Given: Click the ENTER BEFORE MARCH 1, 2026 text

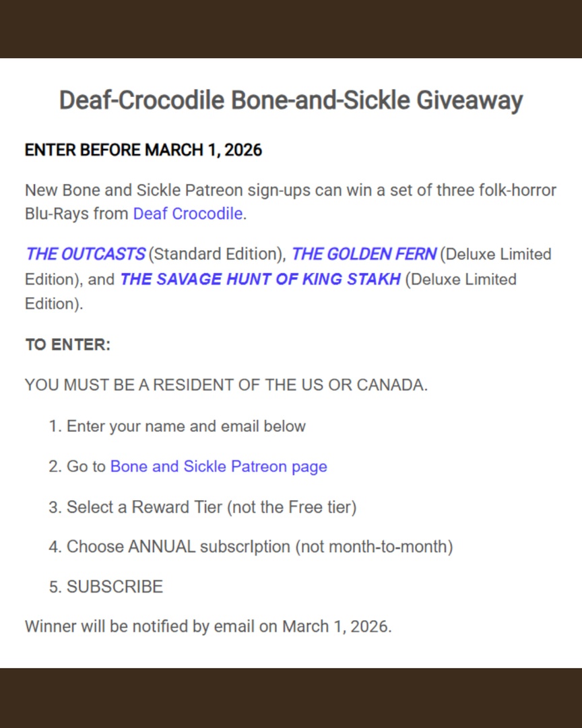Looking at the screenshot, I should click(143, 150).
